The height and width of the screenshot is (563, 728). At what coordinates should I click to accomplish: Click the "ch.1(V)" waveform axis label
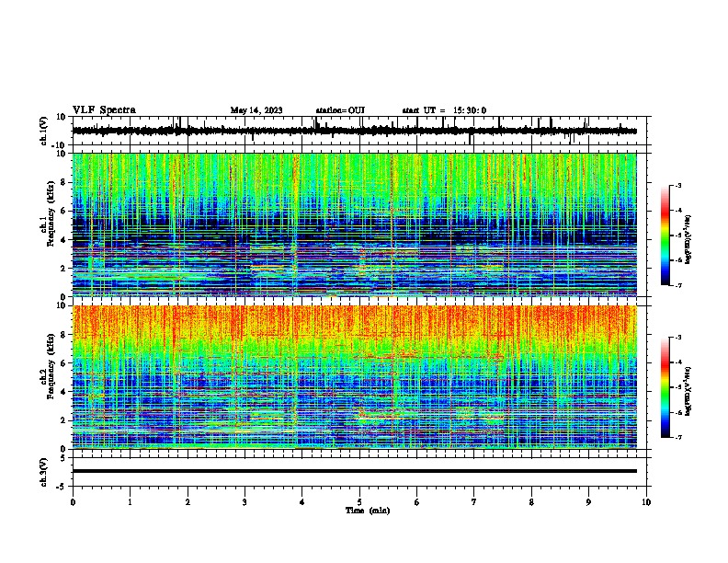(44, 131)
